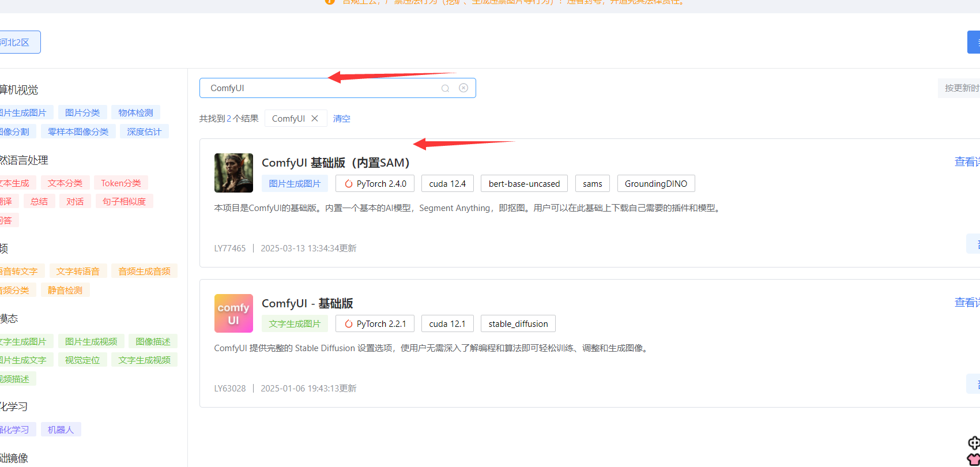Remove the ComfyUI filter tag with its X
The width and height of the screenshot is (980, 467).
tap(315, 118)
